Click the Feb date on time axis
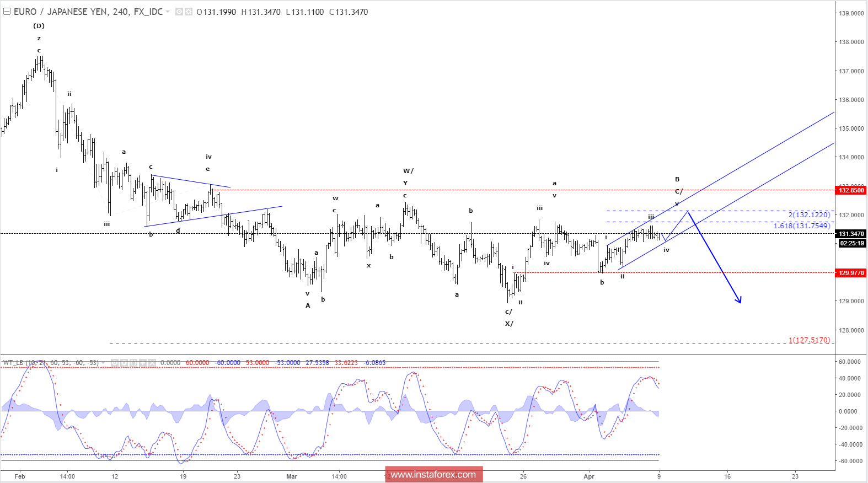Viewport: 868px width, 483px height. (20, 476)
